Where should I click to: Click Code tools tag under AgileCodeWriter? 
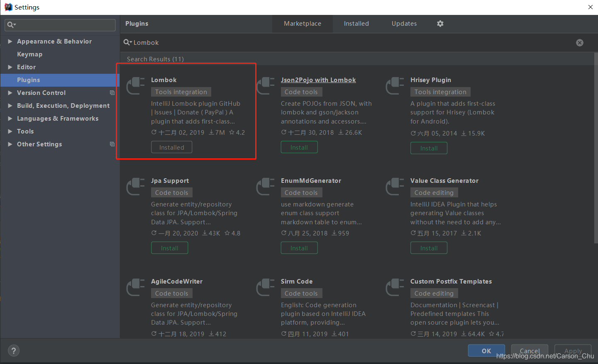pyautogui.click(x=172, y=294)
